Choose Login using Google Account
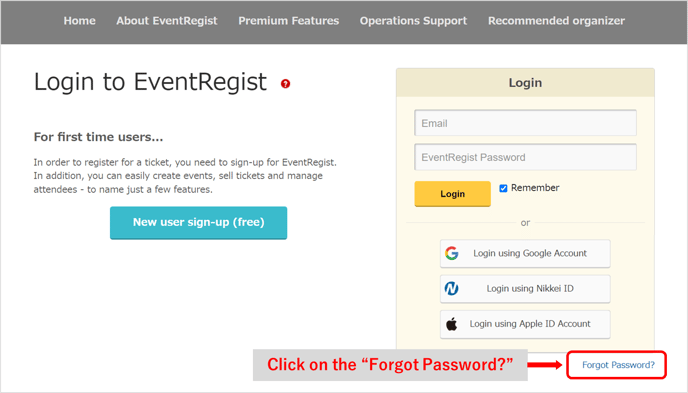Screen dimensions: 688x393 coord(525,253)
